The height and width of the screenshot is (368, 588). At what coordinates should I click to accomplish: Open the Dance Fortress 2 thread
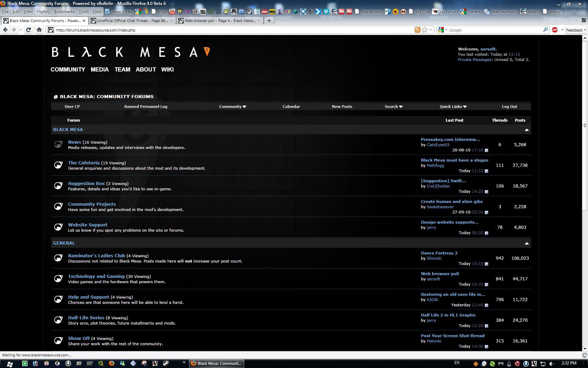[x=439, y=253]
